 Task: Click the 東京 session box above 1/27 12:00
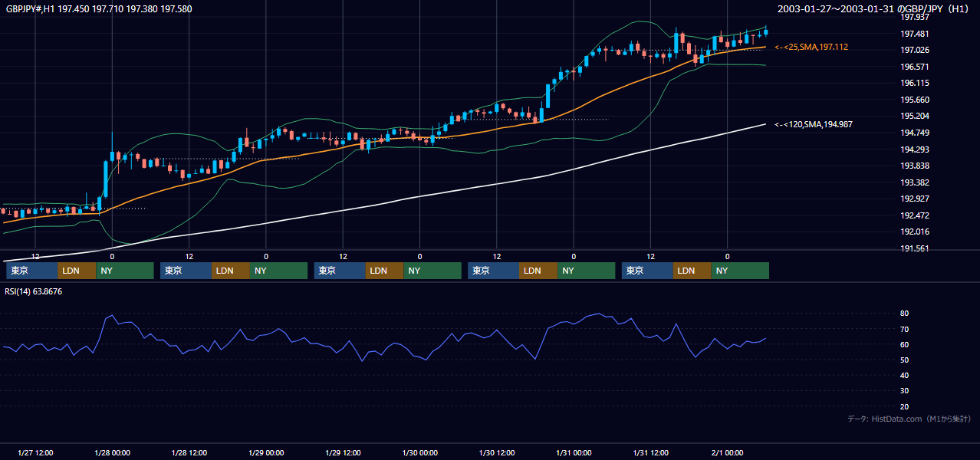[31, 271]
